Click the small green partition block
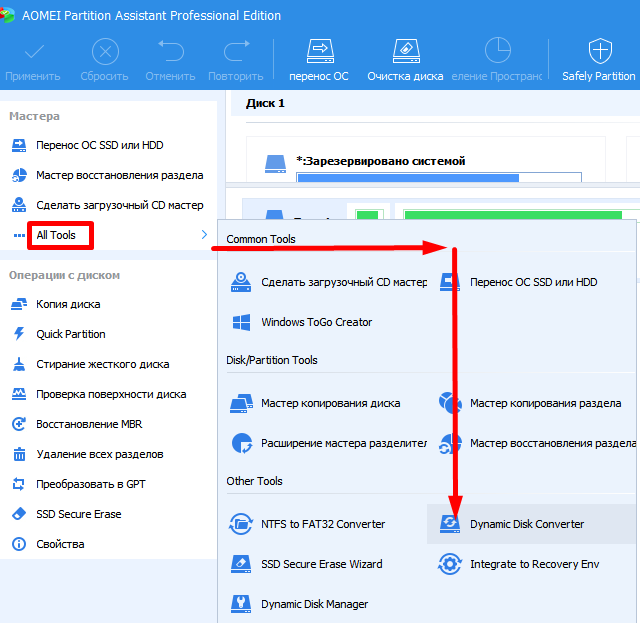This screenshot has width=640, height=623. (367, 215)
